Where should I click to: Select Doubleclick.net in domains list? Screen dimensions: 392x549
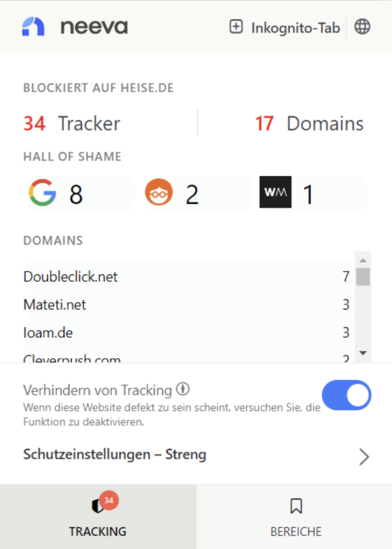pos(71,277)
